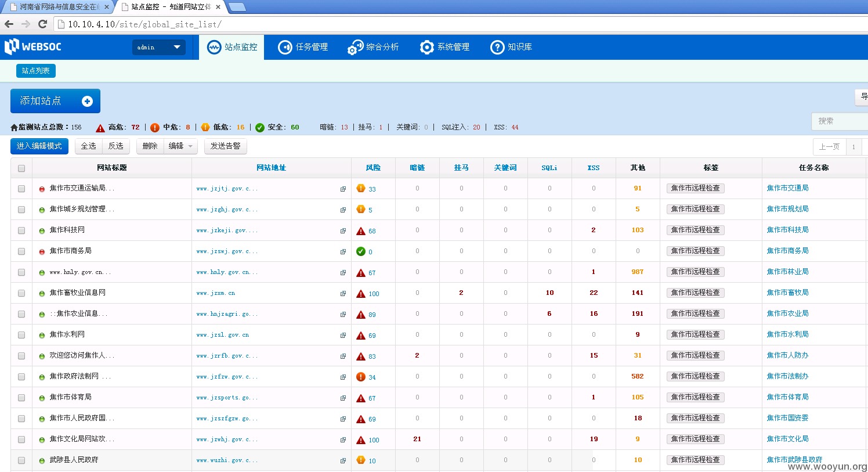Open a new browser tab
Screen dimensions: 868x472
click(x=237, y=7)
